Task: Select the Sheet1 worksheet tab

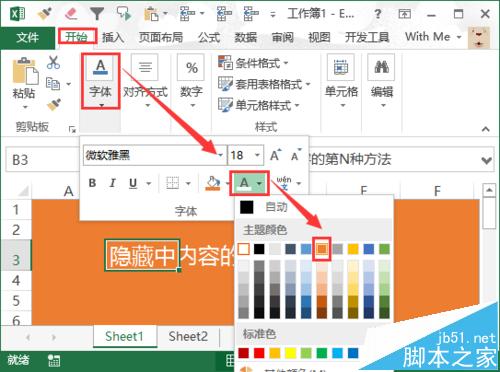Action: (124, 337)
